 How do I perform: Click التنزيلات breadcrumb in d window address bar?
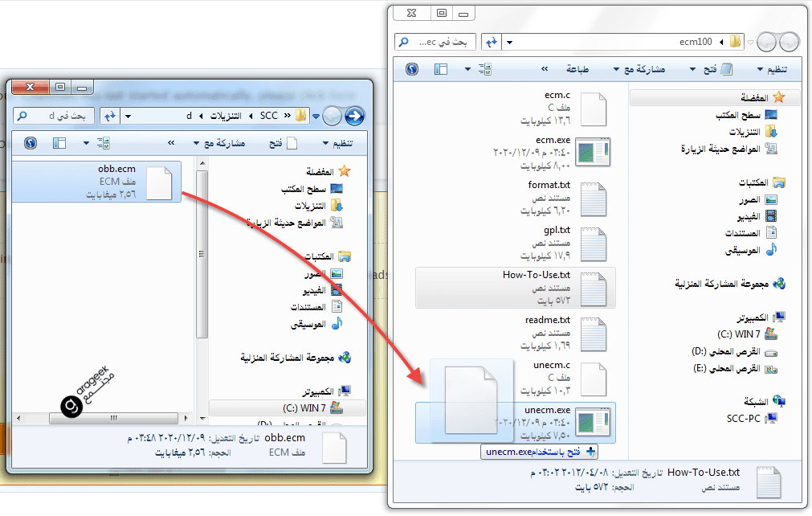226,116
